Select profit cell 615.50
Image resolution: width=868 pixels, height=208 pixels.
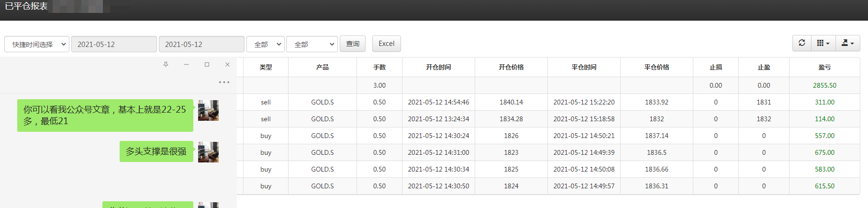coord(824,186)
